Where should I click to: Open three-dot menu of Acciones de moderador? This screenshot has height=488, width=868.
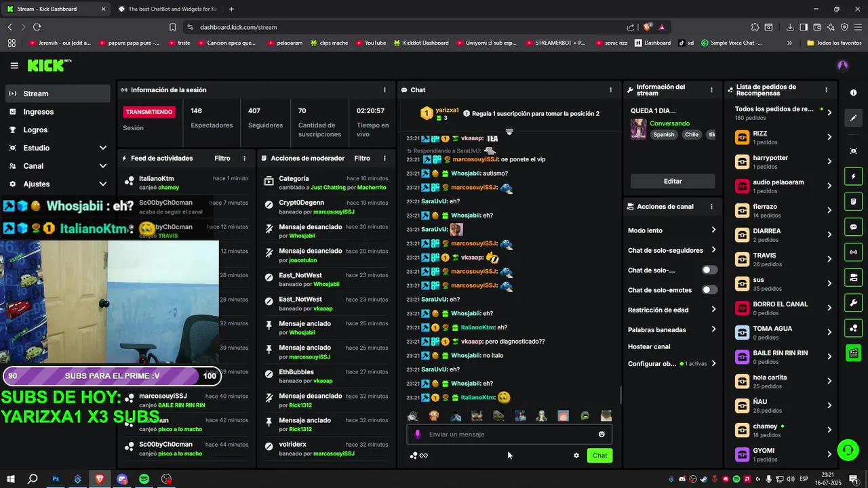point(384,158)
